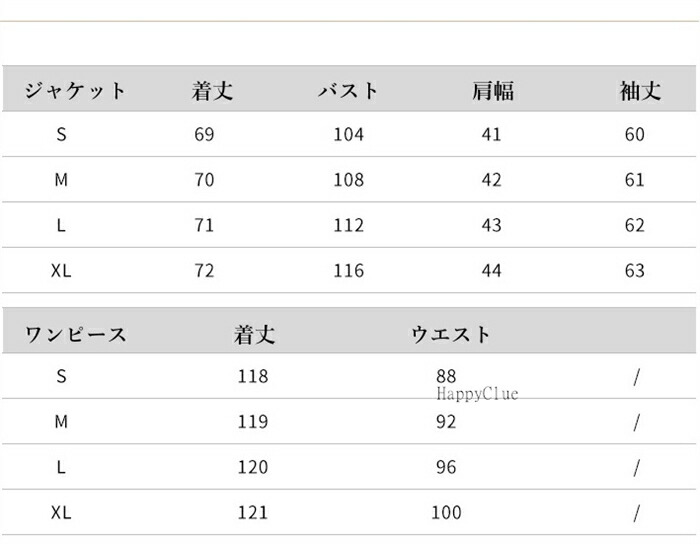This screenshot has height=544, width=700.
Task: Select the jacket bust value 104
Action: coord(348,135)
